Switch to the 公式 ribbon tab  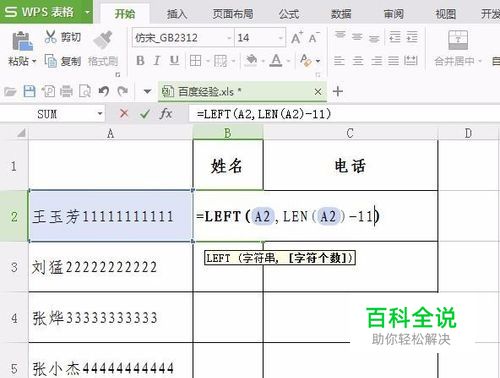click(289, 14)
